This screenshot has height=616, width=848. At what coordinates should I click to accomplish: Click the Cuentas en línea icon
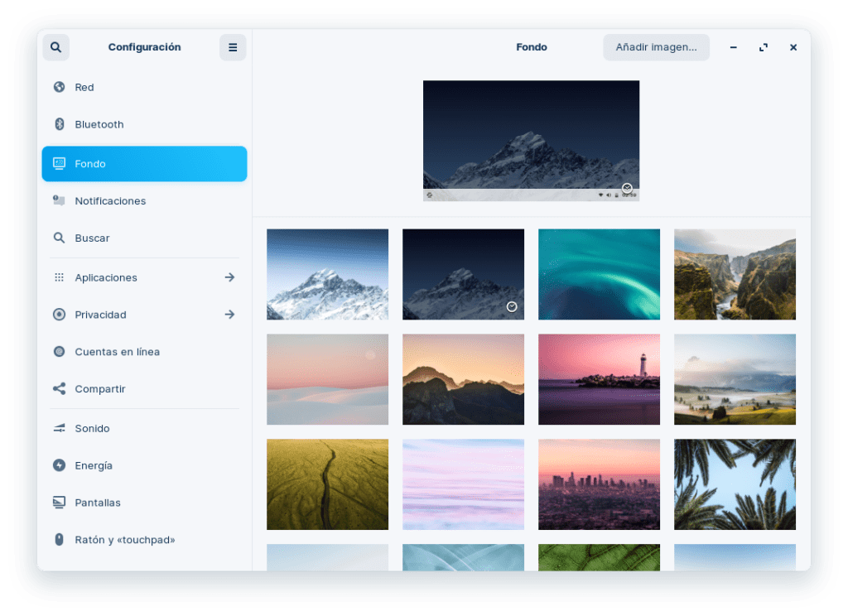pyautogui.click(x=60, y=352)
